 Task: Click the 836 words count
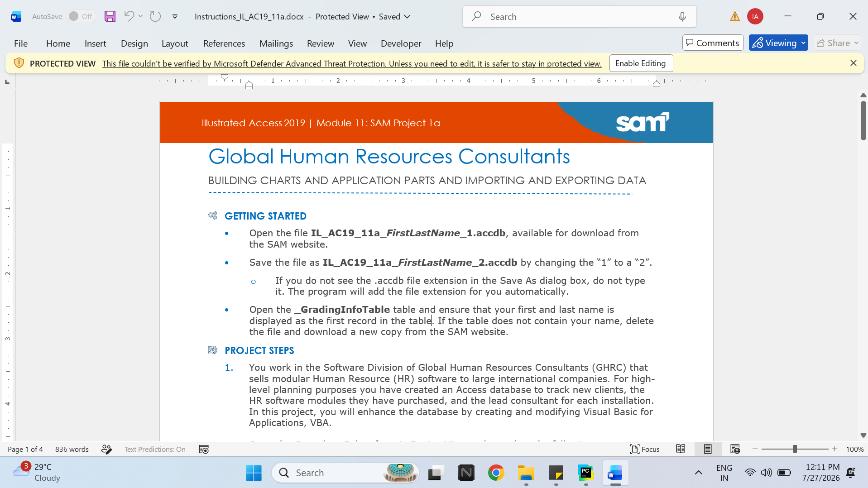72,449
